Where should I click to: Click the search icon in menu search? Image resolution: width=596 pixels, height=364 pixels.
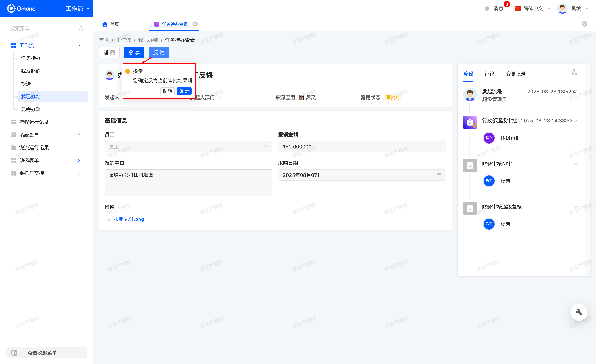pos(81,29)
